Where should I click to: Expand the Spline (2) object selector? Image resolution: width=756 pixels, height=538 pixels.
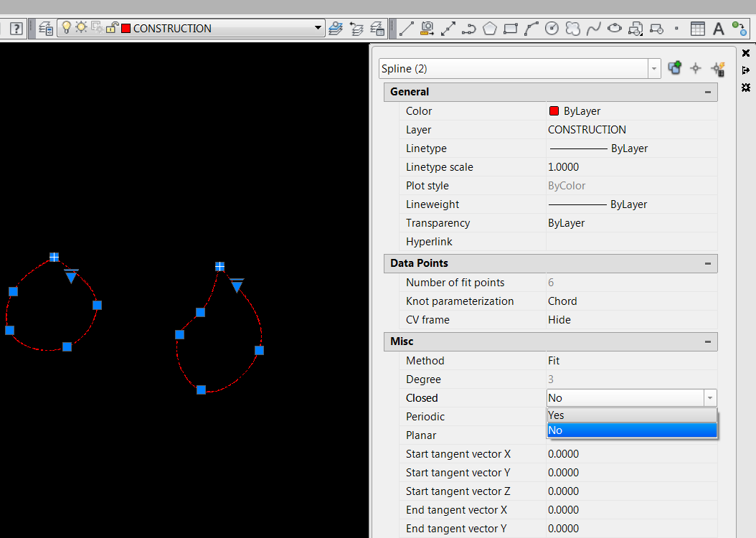653,68
